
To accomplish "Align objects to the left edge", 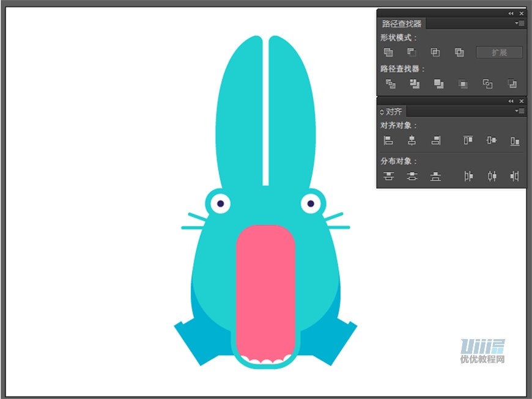I will [388, 141].
